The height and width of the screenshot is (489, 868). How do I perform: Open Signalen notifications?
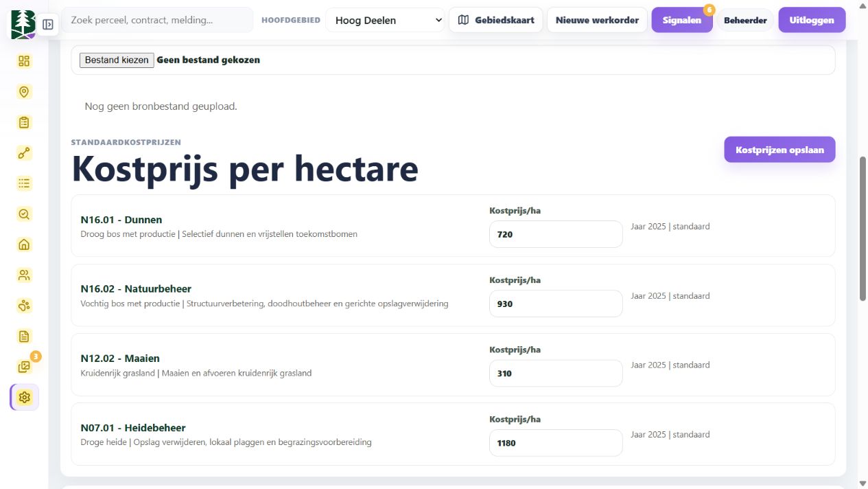pyautogui.click(x=682, y=21)
